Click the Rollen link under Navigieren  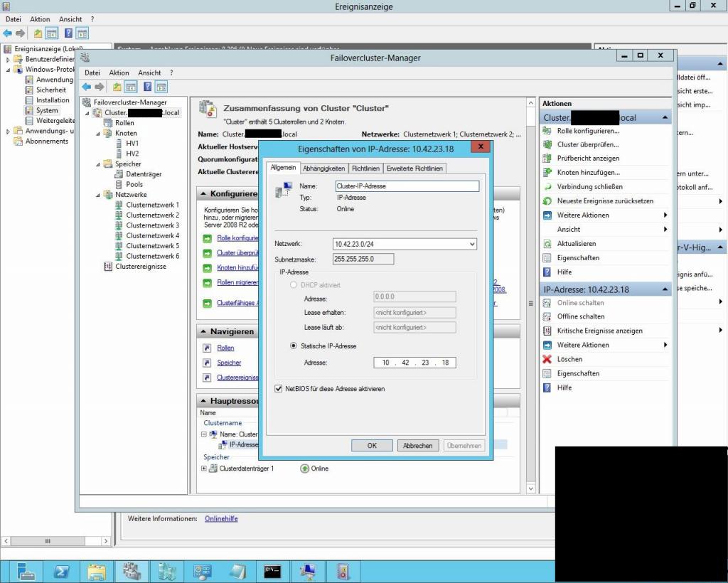pos(225,348)
